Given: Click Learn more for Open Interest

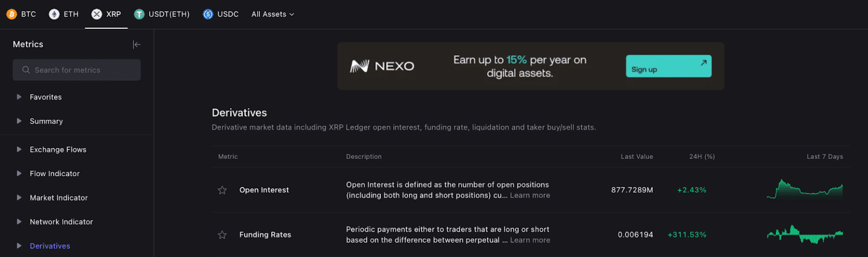Looking at the screenshot, I should 530,195.
